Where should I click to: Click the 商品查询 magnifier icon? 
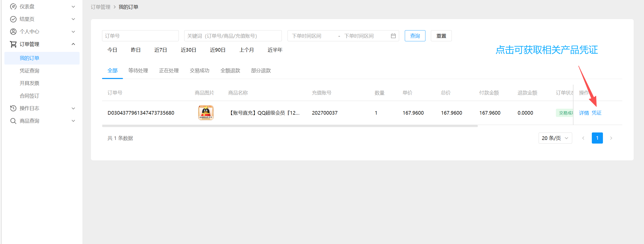coord(13,121)
